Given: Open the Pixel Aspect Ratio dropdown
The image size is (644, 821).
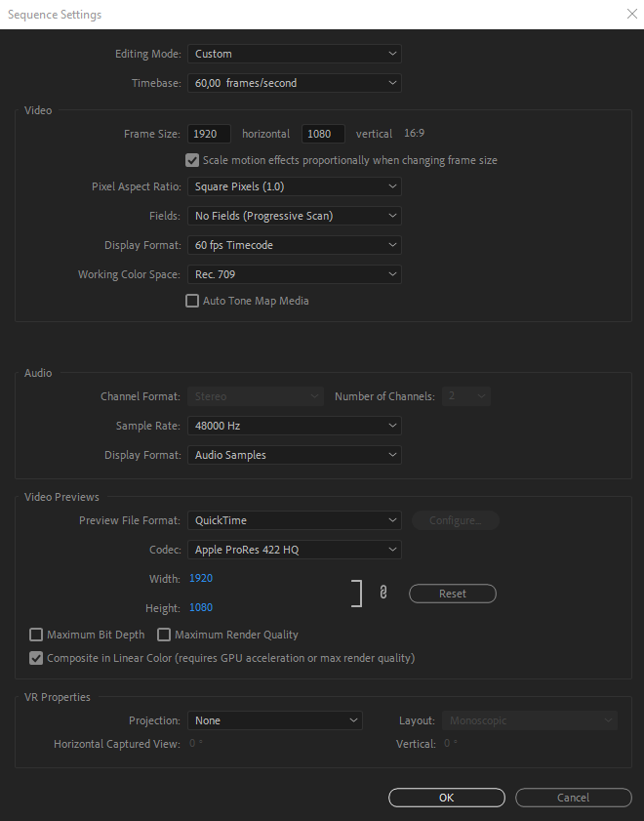Looking at the screenshot, I should (295, 185).
